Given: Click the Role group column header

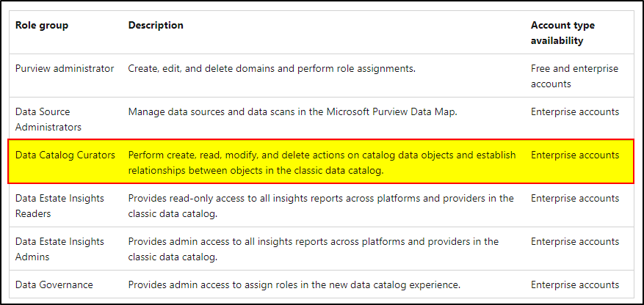Looking at the screenshot, I should coord(42,26).
